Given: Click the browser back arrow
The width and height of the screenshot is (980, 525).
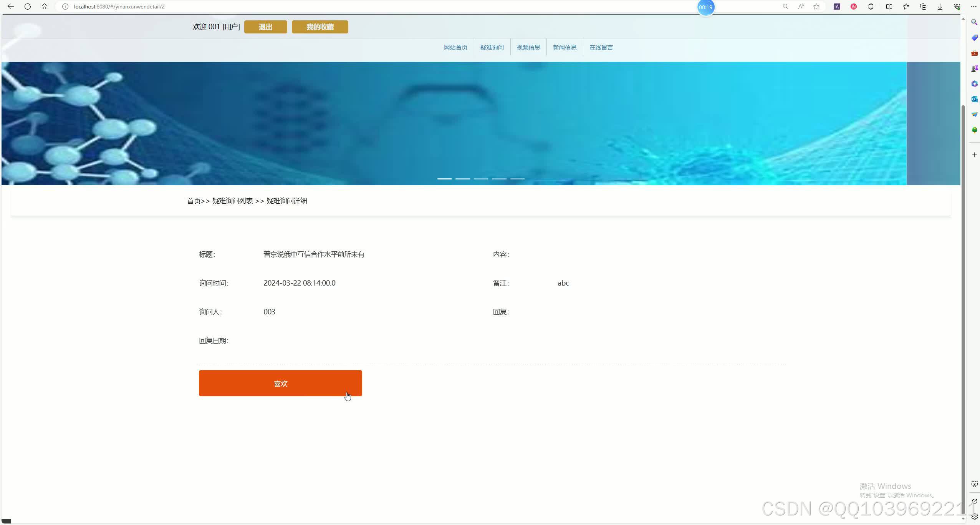Looking at the screenshot, I should click(x=11, y=7).
